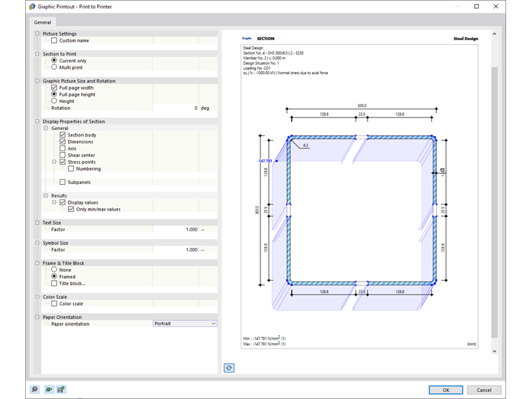This screenshot has height=399, width=532.
Task: Click the save settings as default icon
Action: pos(61,389)
